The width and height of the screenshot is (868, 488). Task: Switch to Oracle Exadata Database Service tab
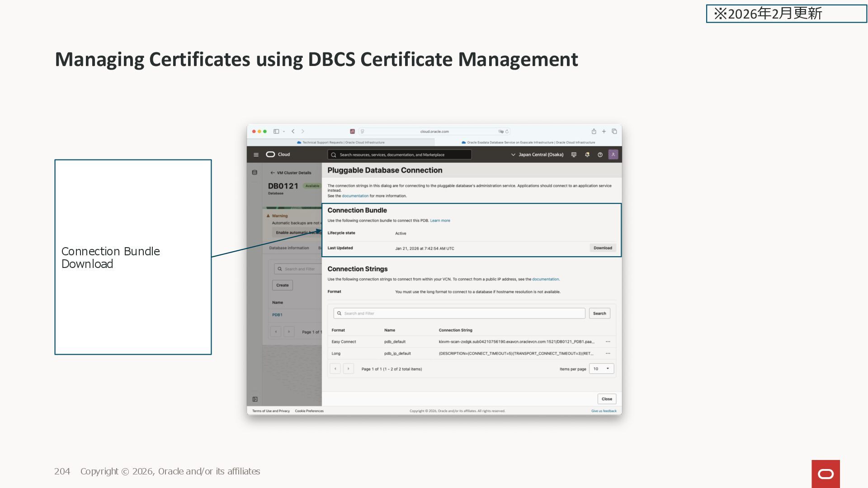point(528,142)
